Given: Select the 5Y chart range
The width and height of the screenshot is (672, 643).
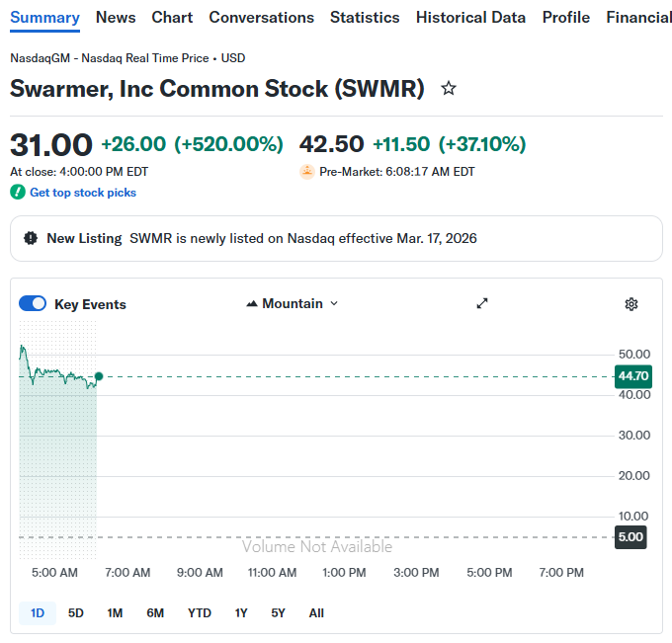Looking at the screenshot, I should [278, 613].
